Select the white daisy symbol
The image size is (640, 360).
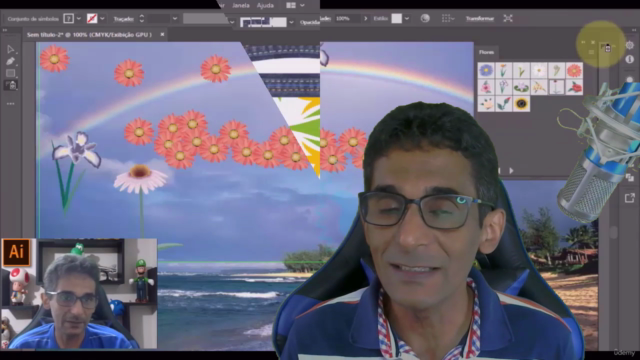click(x=539, y=71)
